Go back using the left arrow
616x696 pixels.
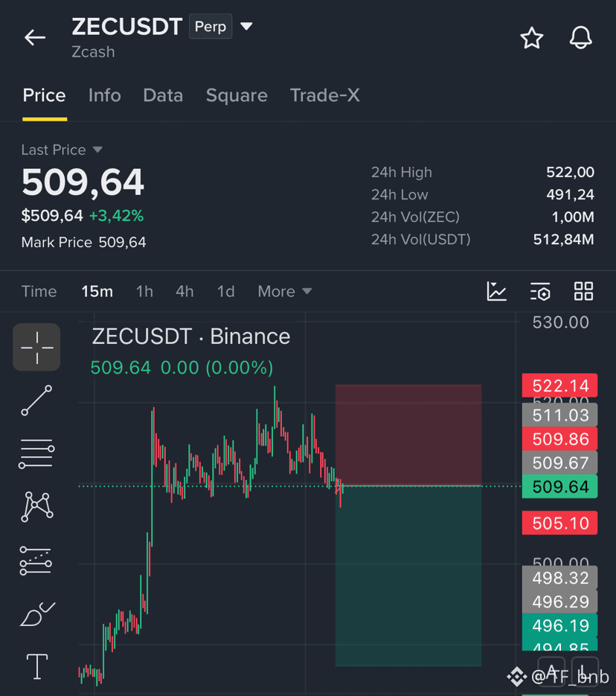tap(35, 38)
